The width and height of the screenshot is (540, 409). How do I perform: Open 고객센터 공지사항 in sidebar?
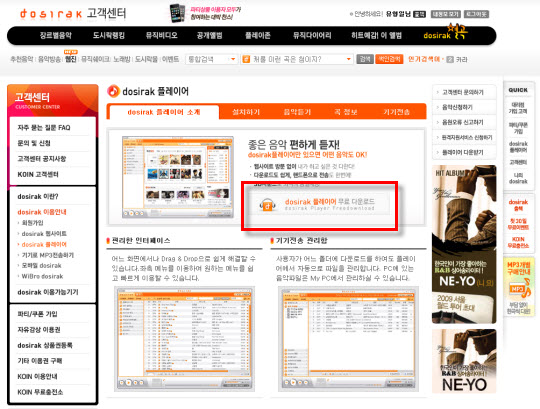[42, 159]
